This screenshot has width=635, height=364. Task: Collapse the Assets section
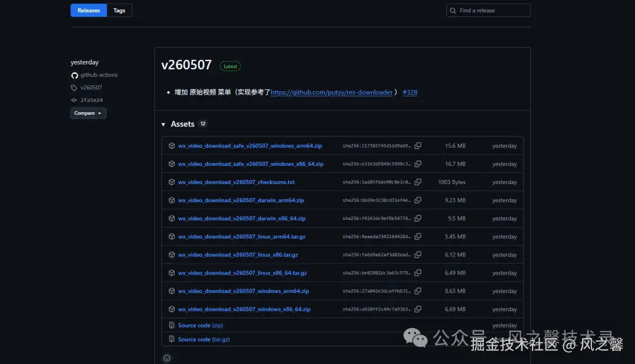point(163,124)
